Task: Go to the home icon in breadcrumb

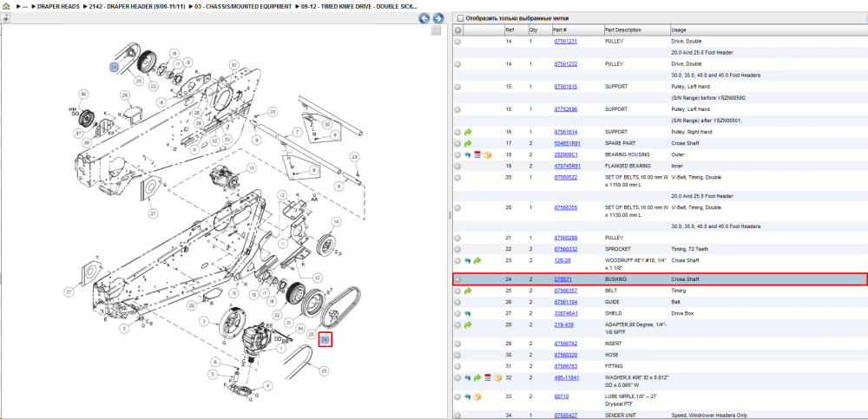Action: pyautogui.click(x=6, y=6)
